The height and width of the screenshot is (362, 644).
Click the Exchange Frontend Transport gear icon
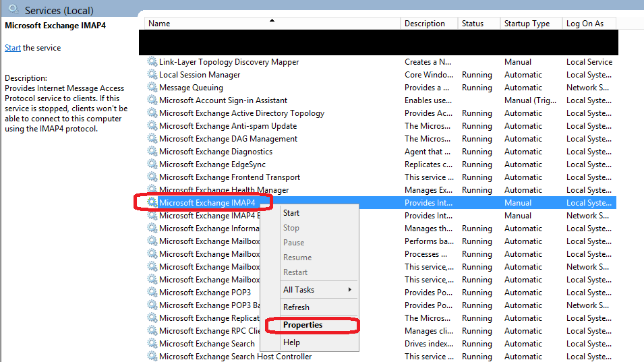tap(152, 177)
